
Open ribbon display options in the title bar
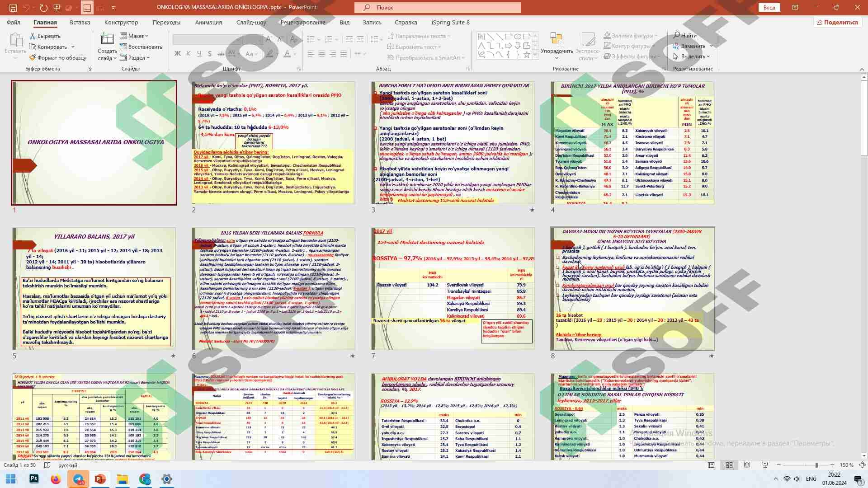point(795,8)
